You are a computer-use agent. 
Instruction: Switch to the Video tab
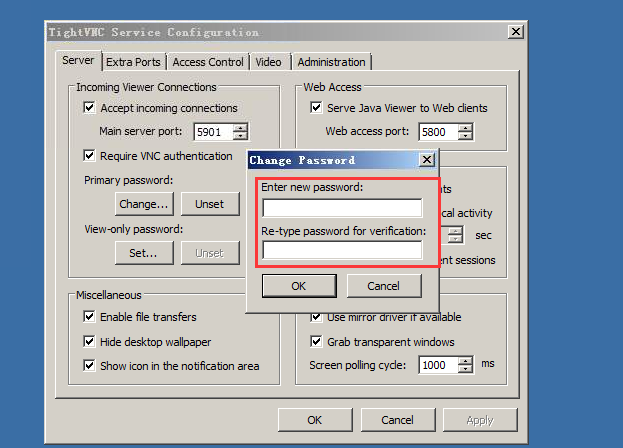269,62
